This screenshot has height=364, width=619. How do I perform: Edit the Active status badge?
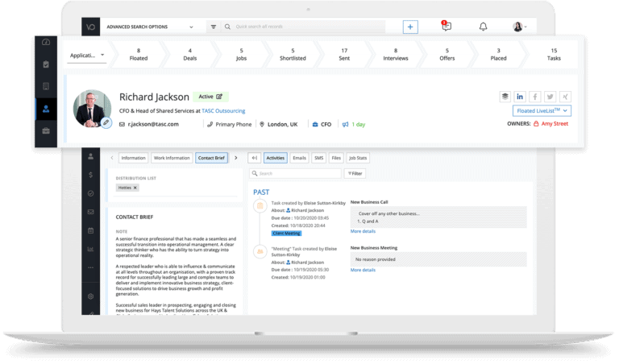pos(210,97)
